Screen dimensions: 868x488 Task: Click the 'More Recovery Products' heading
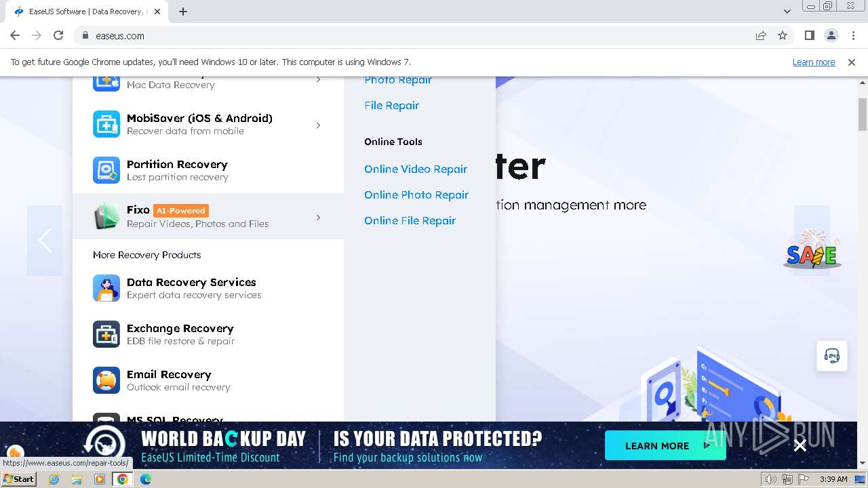coord(146,255)
